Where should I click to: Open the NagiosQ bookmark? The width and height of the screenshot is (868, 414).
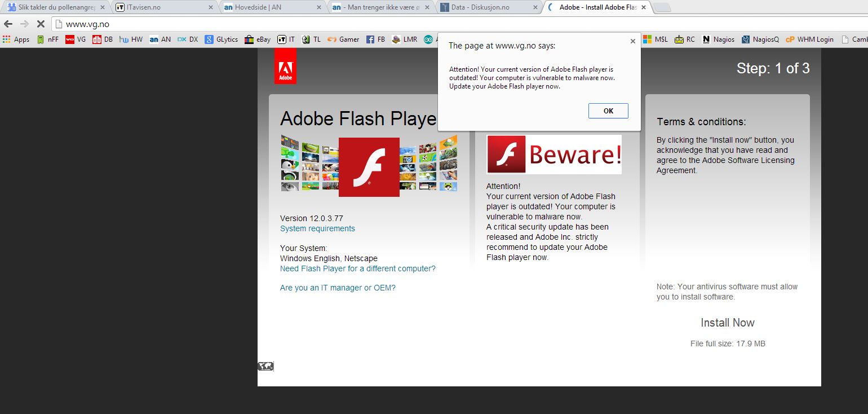761,39
